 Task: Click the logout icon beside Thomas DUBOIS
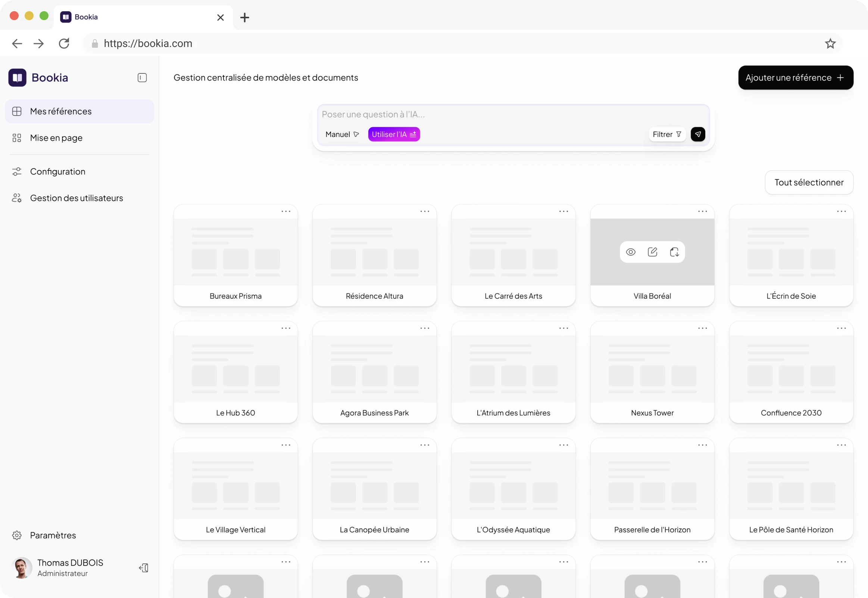(144, 568)
